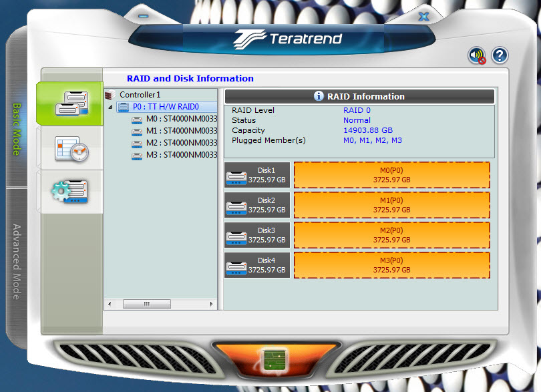Open the RAID and Disk Information panel icon
This screenshot has width=541, height=392.
pyautogui.click(x=71, y=104)
